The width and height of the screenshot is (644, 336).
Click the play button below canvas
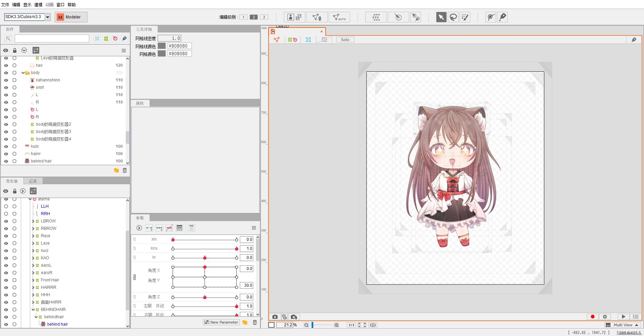(623, 317)
